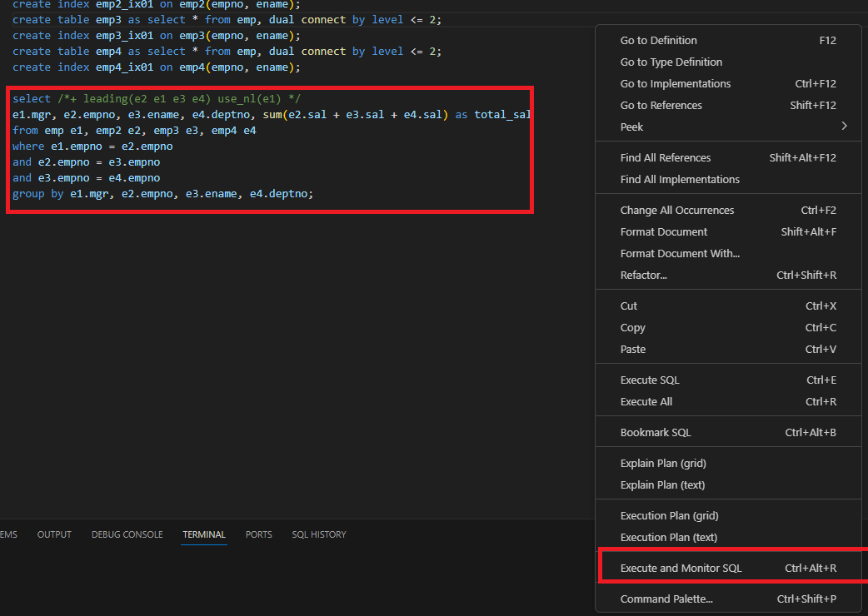Select Go to Implementations
The image size is (868, 616).
coord(728,83)
